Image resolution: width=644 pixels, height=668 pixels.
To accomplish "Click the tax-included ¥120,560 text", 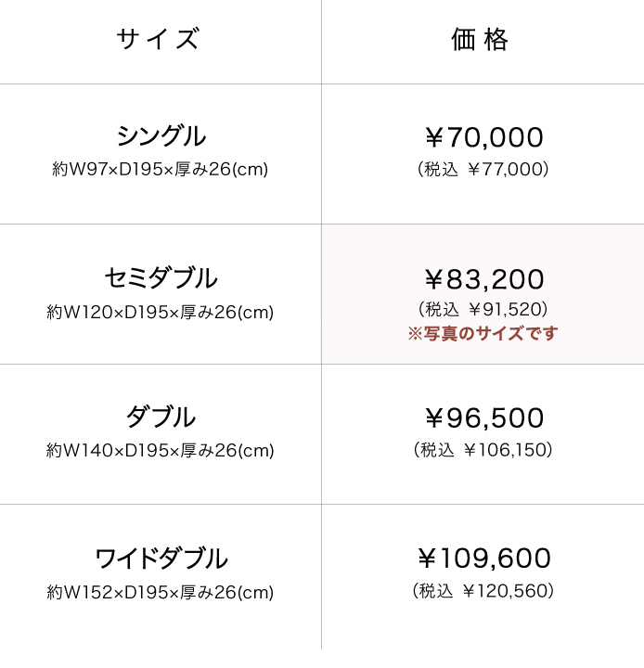I will tap(483, 590).
